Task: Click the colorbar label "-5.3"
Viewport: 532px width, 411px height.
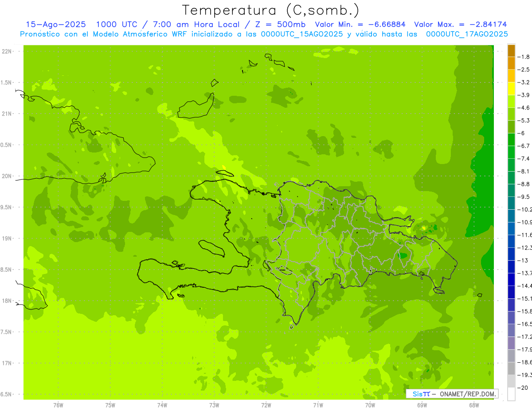Action: (x=524, y=121)
